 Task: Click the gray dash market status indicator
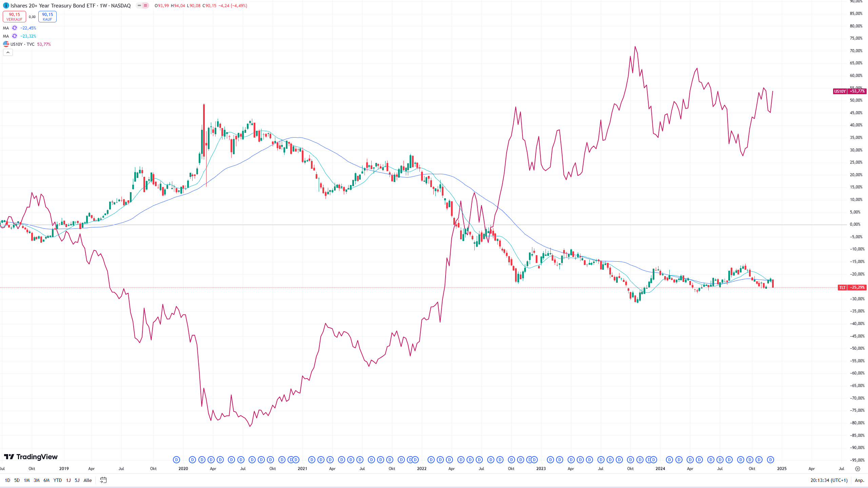click(x=139, y=6)
